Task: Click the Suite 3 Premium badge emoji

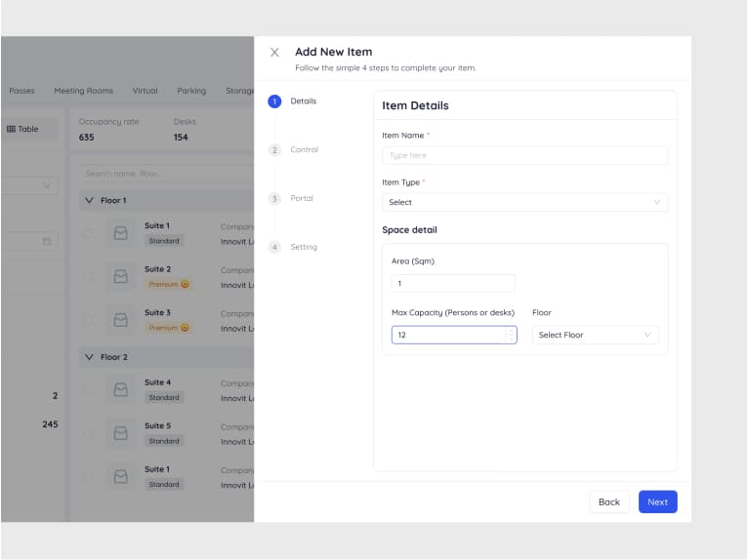Action: coord(185,328)
